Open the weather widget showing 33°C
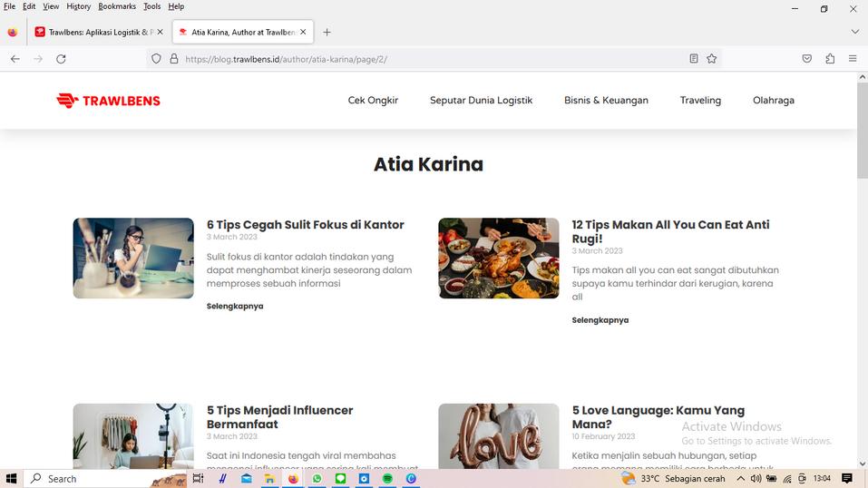 [673, 479]
